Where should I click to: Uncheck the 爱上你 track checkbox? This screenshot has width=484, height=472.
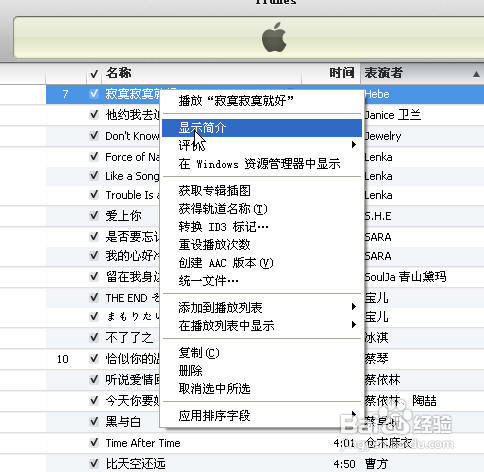click(94, 215)
